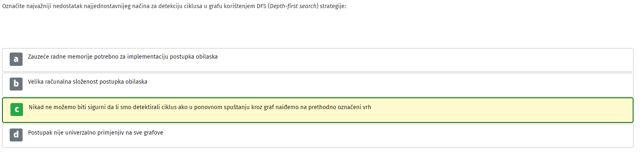Click the question text beginning 'Označite najvažniji nedostatak'
The image size is (644, 156).
[x=174, y=6]
